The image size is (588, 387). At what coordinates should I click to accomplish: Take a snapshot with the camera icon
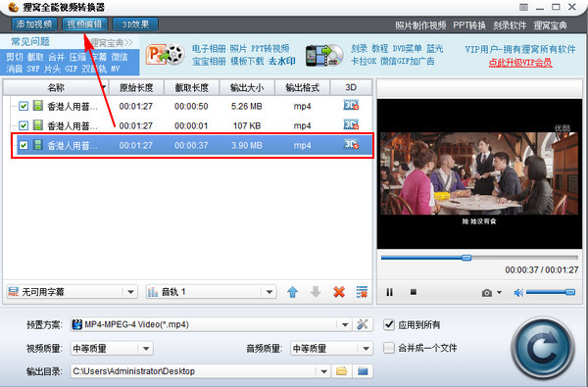(487, 293)
